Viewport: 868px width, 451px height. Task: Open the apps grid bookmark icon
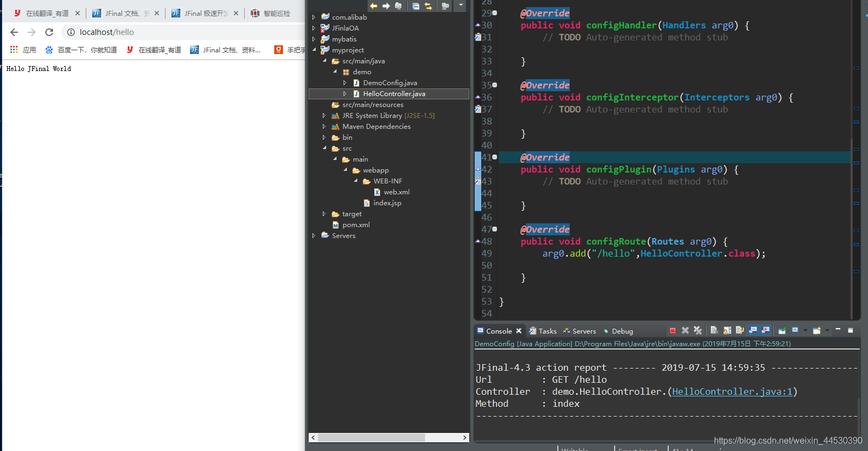[14, 50]
